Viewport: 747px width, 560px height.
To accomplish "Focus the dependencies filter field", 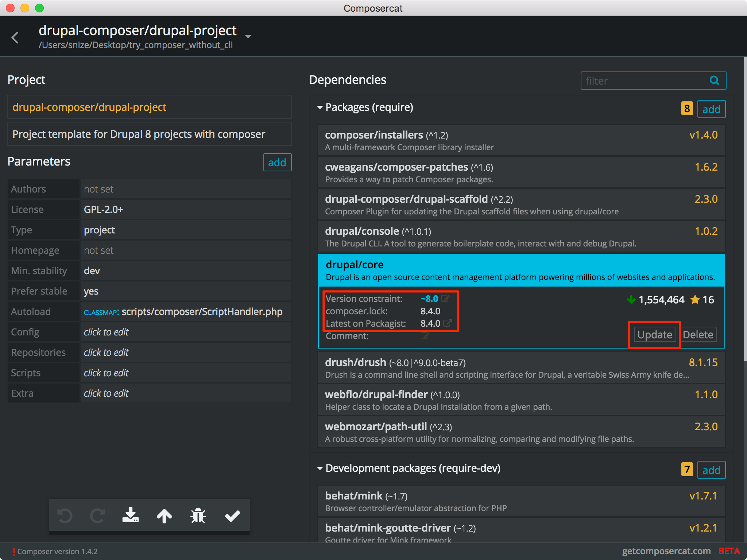I will pyautogui.click(x=653, y=81).
